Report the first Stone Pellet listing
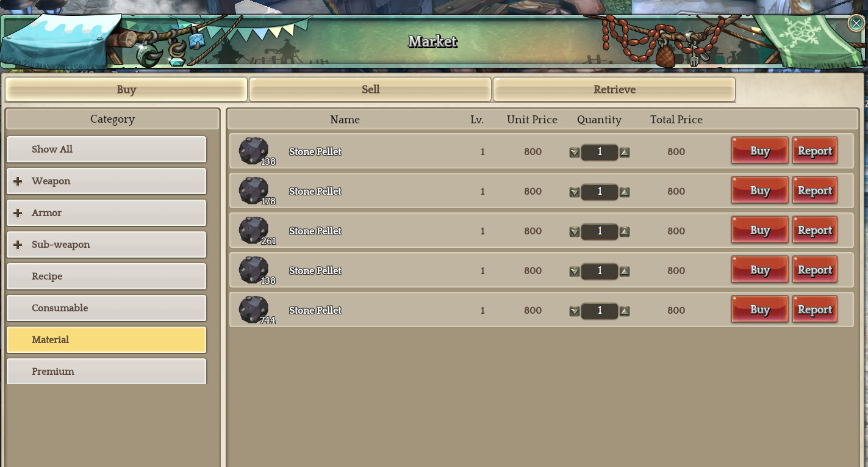 814,151
